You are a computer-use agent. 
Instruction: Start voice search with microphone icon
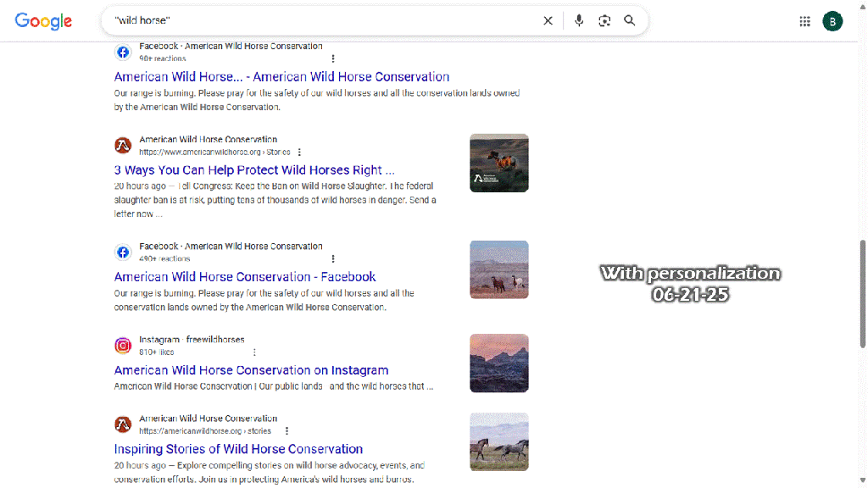tap(579, 21)
